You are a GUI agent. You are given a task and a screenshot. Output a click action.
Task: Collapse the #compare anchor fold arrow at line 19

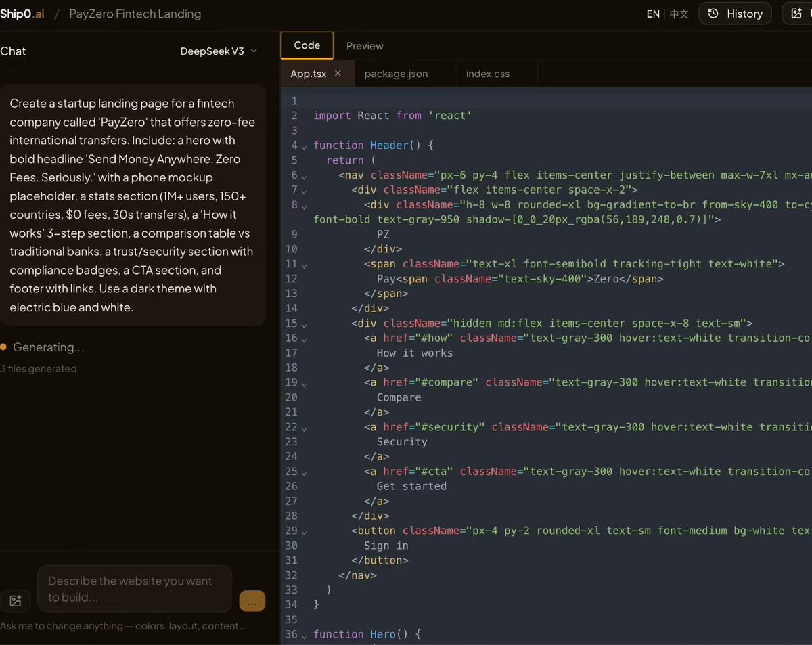[304, 384]
